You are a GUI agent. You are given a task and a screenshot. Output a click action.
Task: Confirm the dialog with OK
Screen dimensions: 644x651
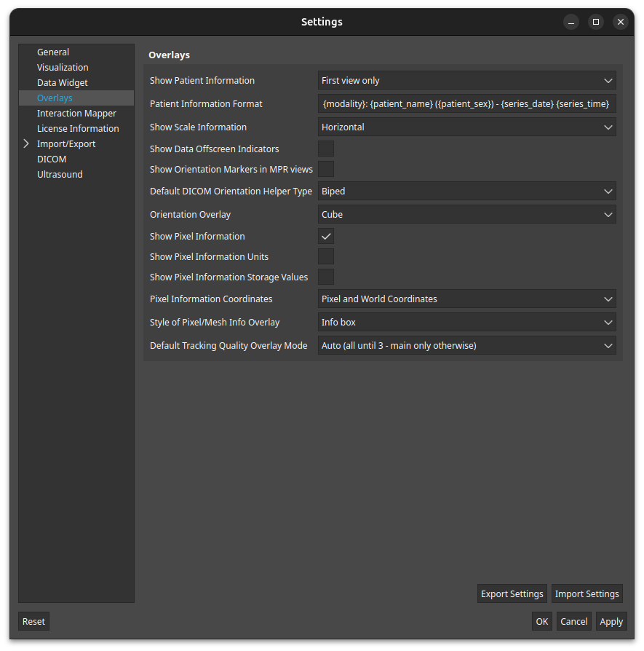(542, 622)
